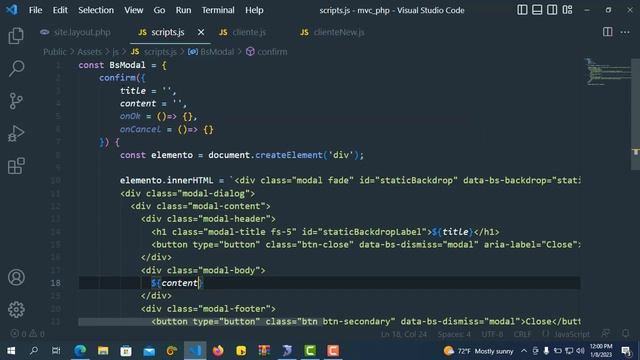Viewport: 640px width, 360px height.
Task: Open the Help menu
Action: click(x=254, y=10)
